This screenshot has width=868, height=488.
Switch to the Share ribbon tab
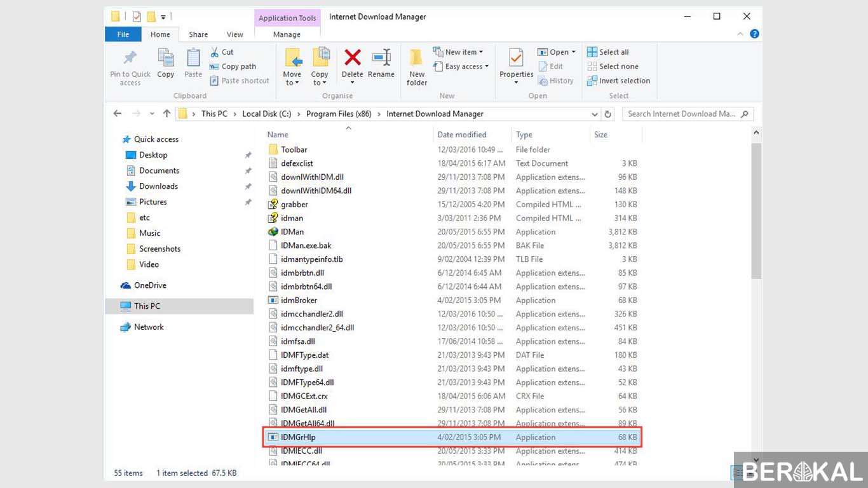[198, 34]
